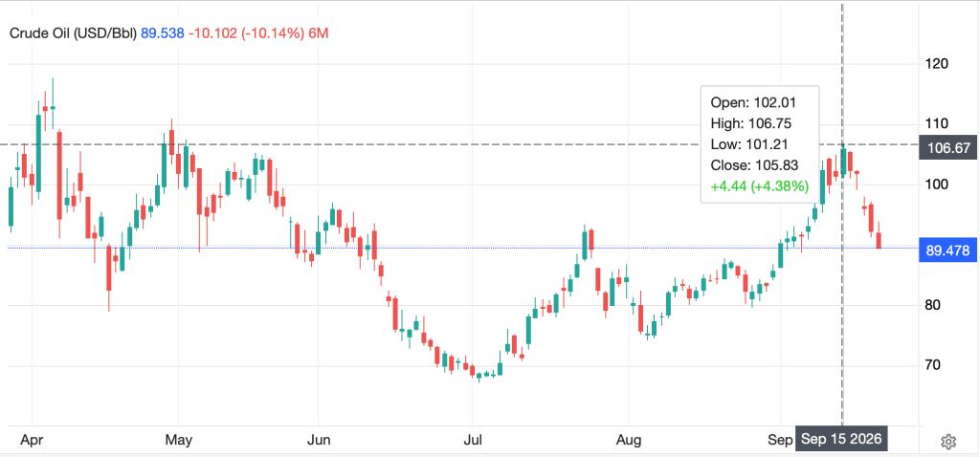This screenshot has width=980, height=457.
Task: Click the 106.67 crosshair price label
Action: 949,148
